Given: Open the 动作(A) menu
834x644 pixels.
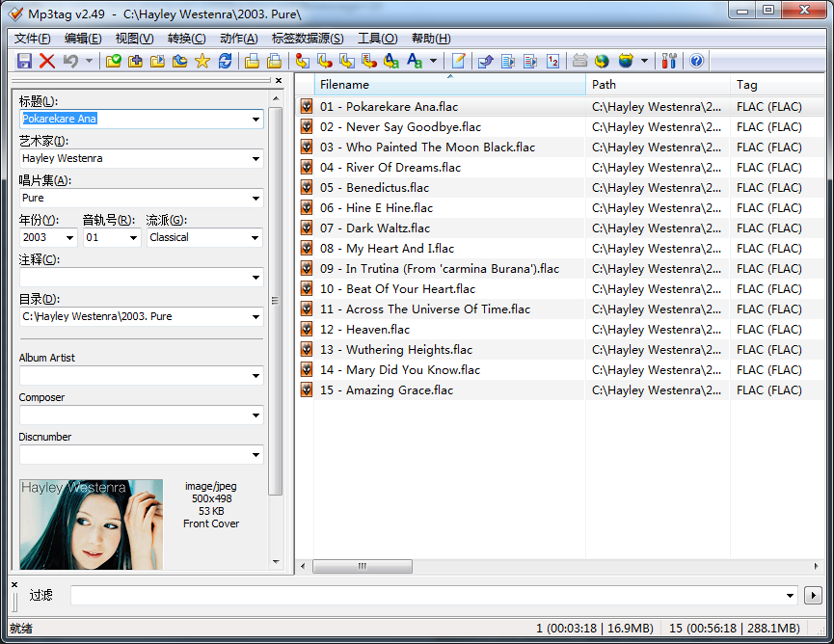Looking at the screenshot, I should (239, 39).
